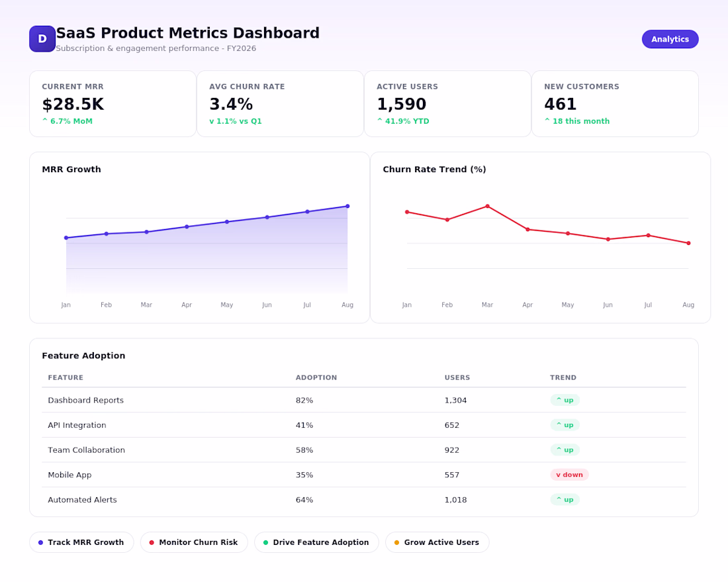Screen dimensions: 728x582
Task: Select the Track MRR Growth chip
Action: [x=81, y=542]
